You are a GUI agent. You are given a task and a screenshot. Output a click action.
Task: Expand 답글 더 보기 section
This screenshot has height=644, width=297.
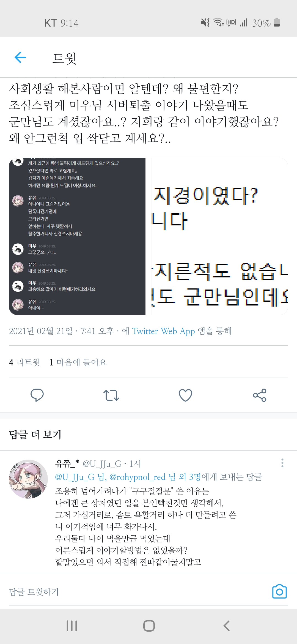(x=35, y=435)
